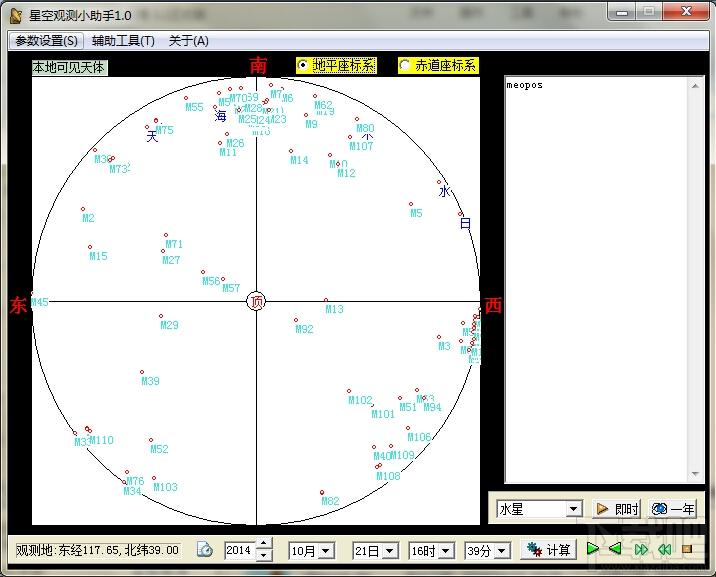Click the 天 Uranus marker on chart
This screenshot has height=577, width=716.
coord(152,136)
